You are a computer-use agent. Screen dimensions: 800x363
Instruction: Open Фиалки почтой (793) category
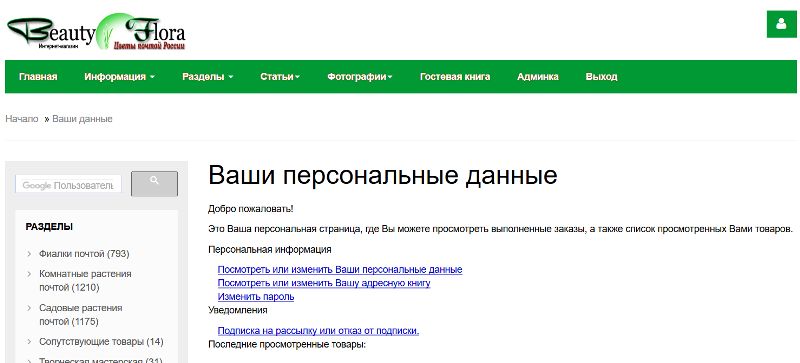[x=84, y=254]
